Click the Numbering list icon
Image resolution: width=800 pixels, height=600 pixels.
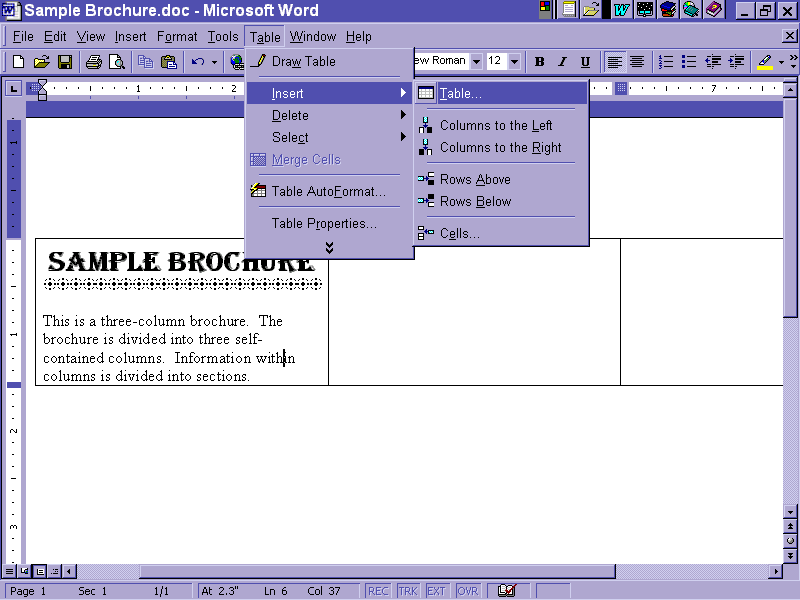[666, 62]
